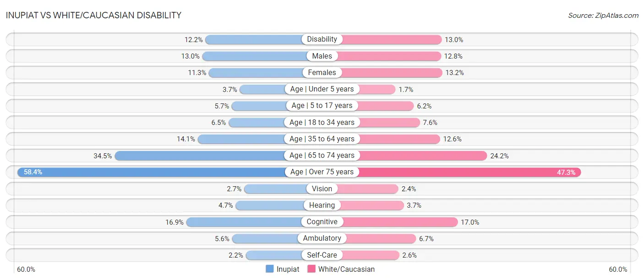644x280 pixels.
Task: Click the Age | 18 to 34 years label
Action: [x=322, y=122]
